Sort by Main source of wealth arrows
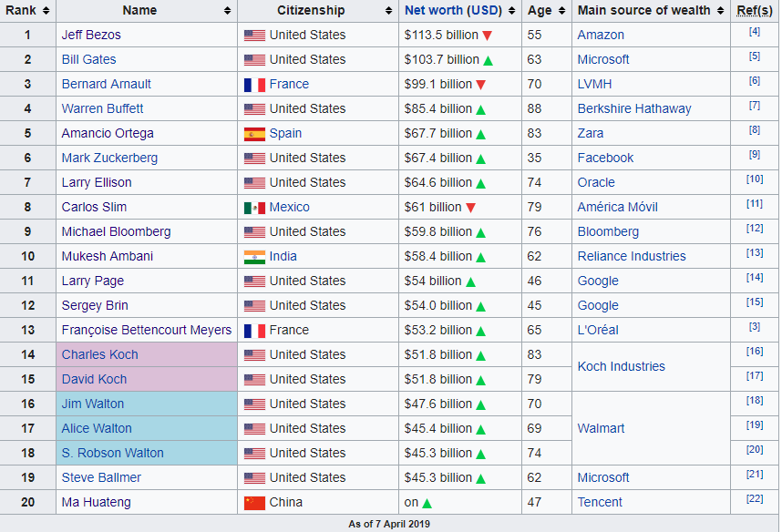782x532 pixels. (720, 10)
